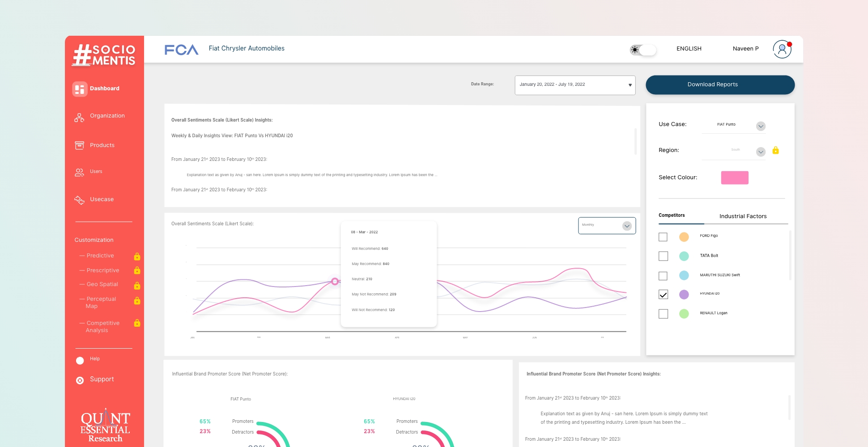
Task: Check the FORD Figo competitor checkbox
Action: [x=663, y=237]
